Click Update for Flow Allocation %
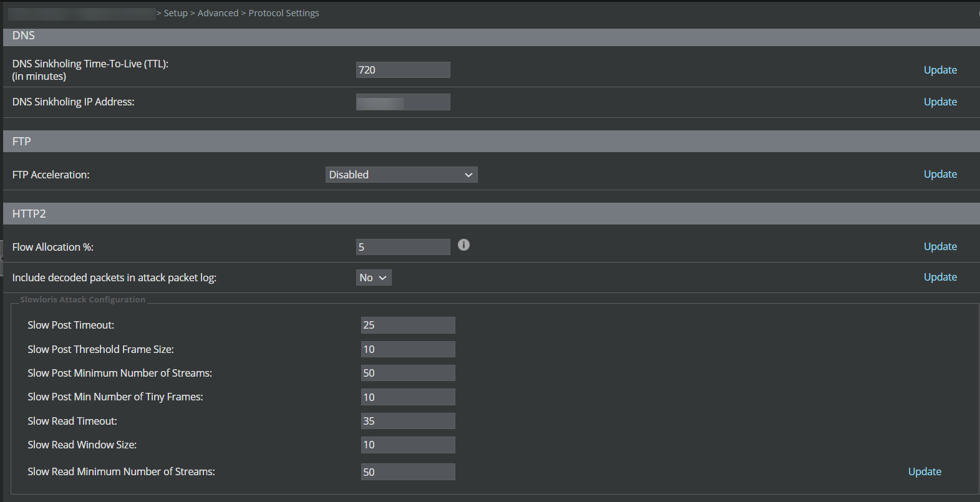The height and width of the screenshot is (502, 980). (940, 246)
